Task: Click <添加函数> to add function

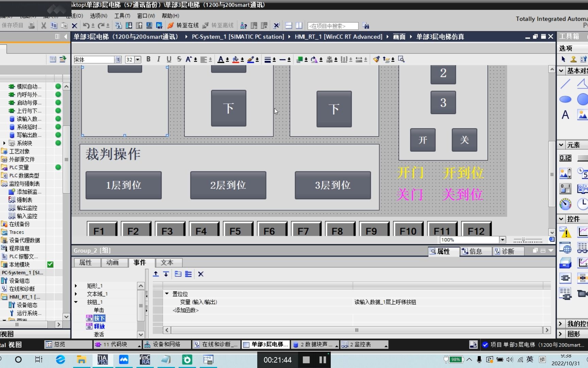Action: click(186, 310)
